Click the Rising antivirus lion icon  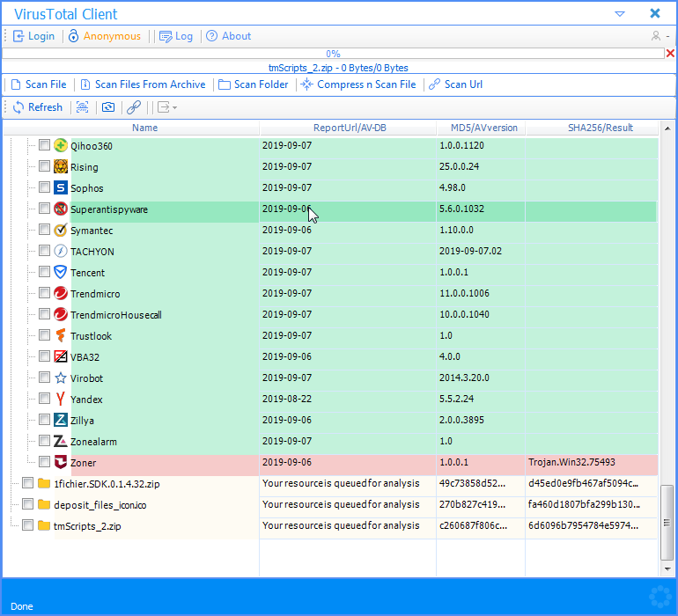tap(61, 166)
